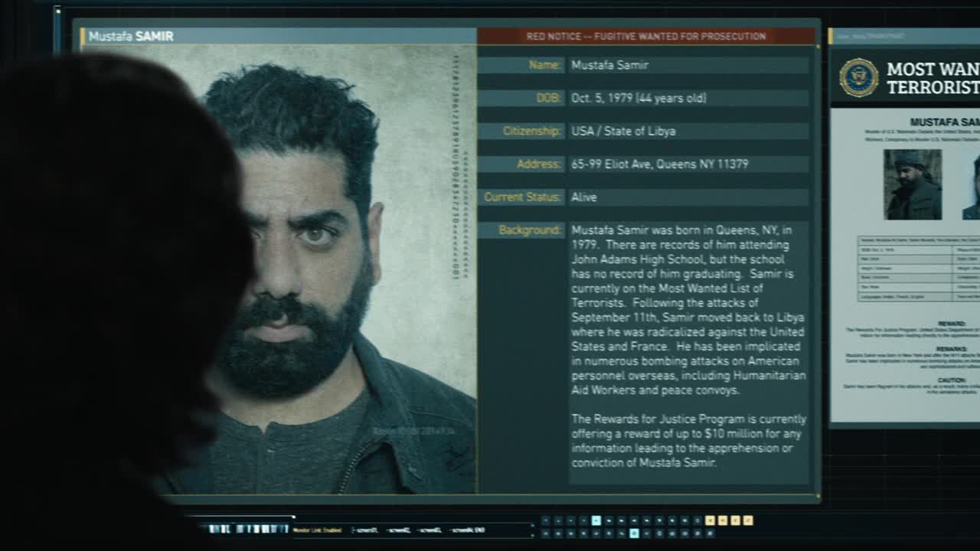Select the highlighted cyan square in the top button row
The width and height of the screenshot is (980, 551).
[x=596, y=520]
